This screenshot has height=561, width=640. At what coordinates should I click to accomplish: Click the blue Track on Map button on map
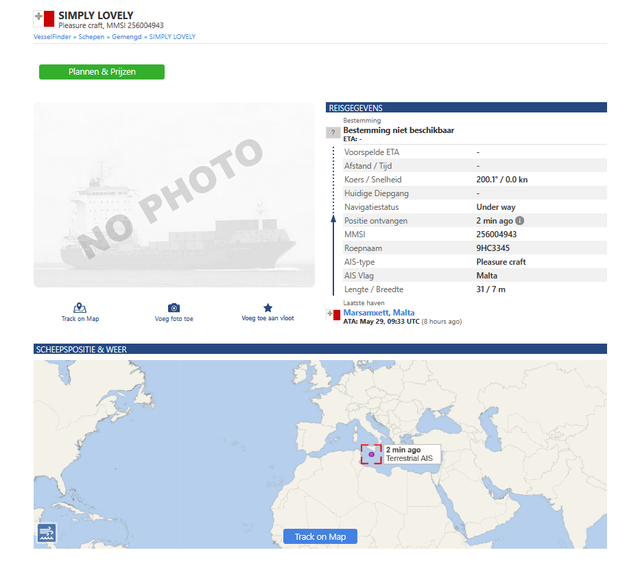point(320,537)
